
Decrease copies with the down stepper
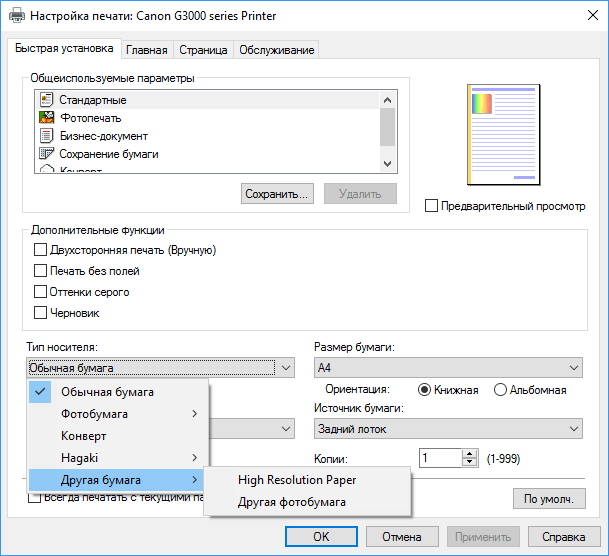[470, 462]
